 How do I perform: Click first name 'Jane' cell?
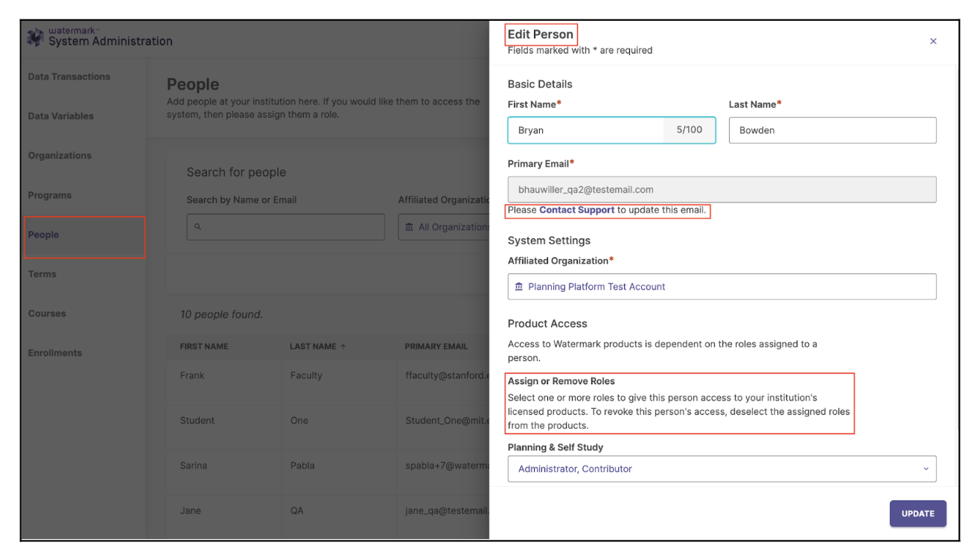coord(190,511)
